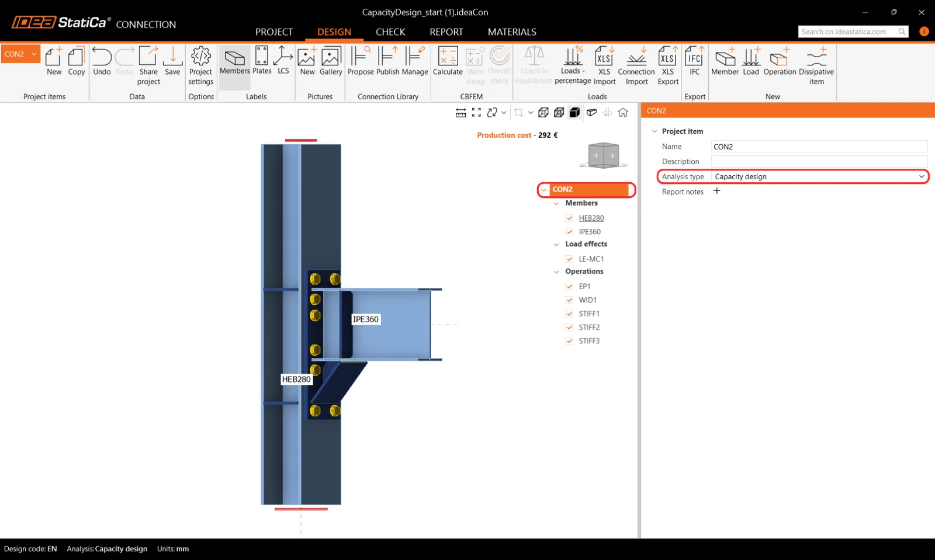Viewport: 935px width, 560px height.
Task: Add a new Operation
Action: point(780,61)
